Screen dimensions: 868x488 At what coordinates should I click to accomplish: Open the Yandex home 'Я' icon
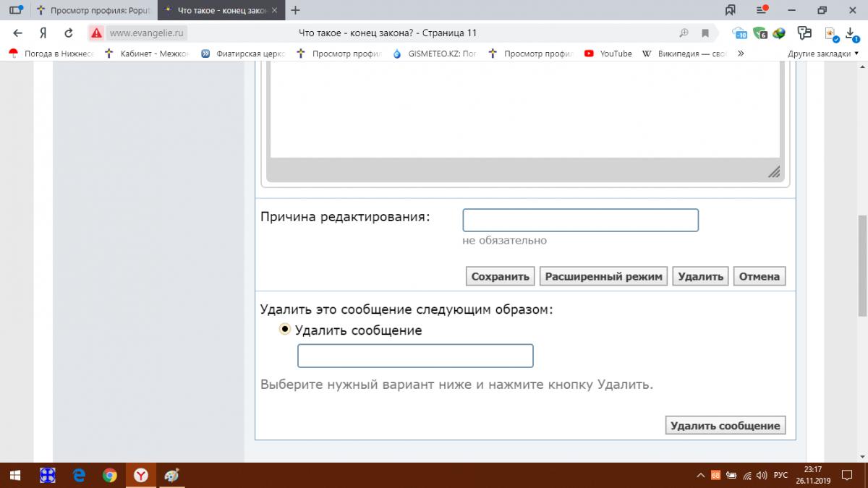coord(43,33)
